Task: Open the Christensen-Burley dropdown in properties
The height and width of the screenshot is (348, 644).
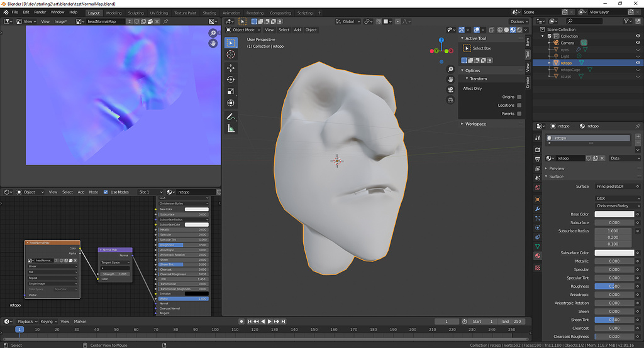Action: click(x=618, y=205)
